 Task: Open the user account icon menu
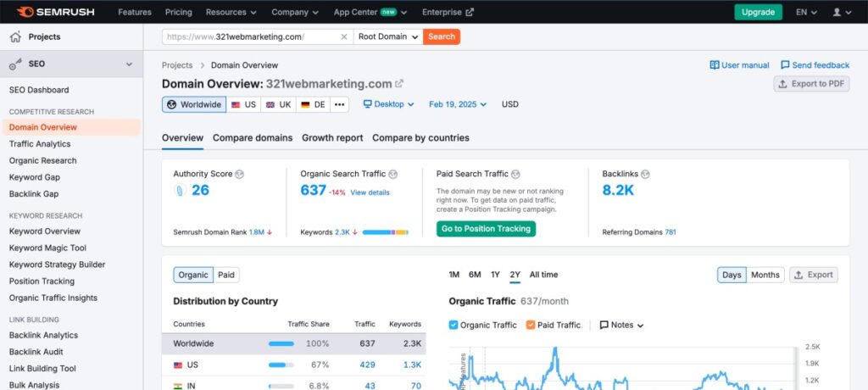[x=842, y=12]
